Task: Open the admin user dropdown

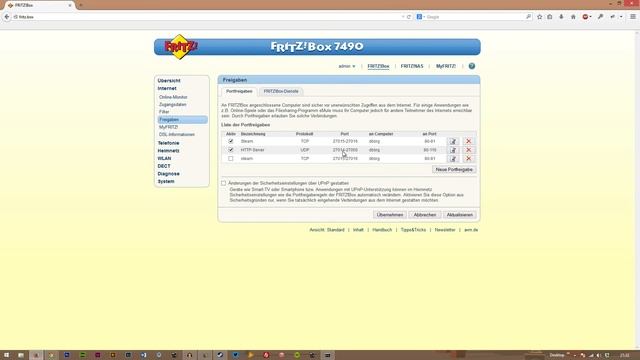Action: 347,66
